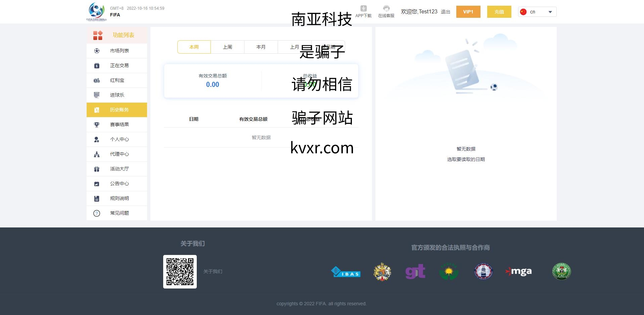Open 个人中心 menu entry
This screenshot has width=644, height=315.
pyautogui.click(x=117, y=139)
